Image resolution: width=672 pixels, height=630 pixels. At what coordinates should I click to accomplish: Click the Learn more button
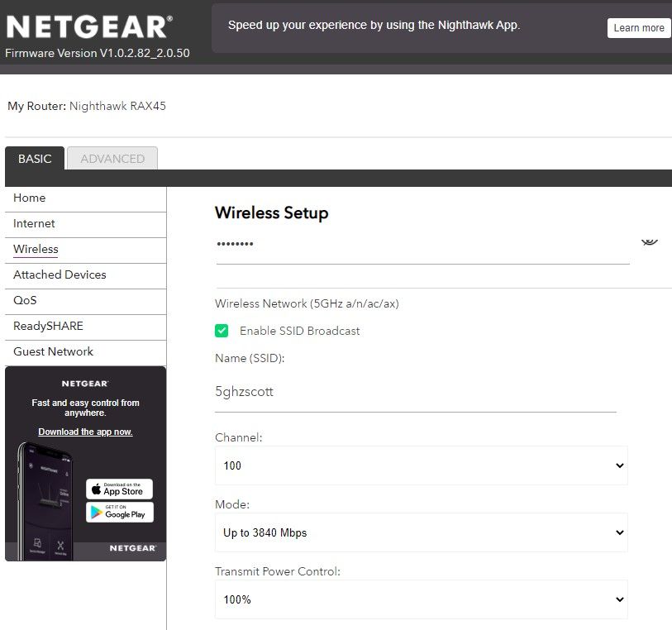pyautogui.click(x=638, y=27)
